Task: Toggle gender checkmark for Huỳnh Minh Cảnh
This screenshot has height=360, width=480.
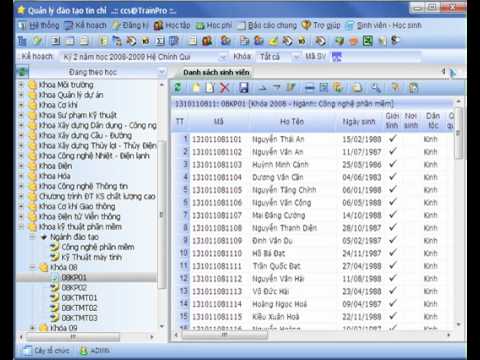Action: [x=393, y=164]
